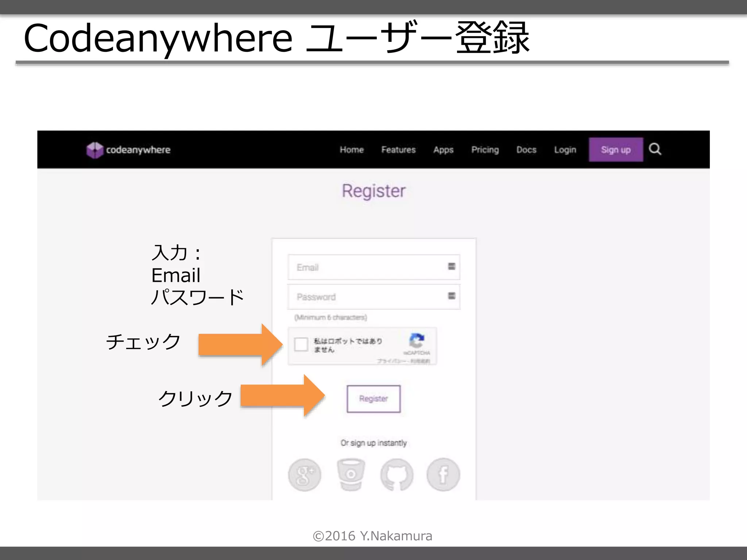747x560 pixels.
Task: Click the codeanywhere logo
Action: pos(128,150)
